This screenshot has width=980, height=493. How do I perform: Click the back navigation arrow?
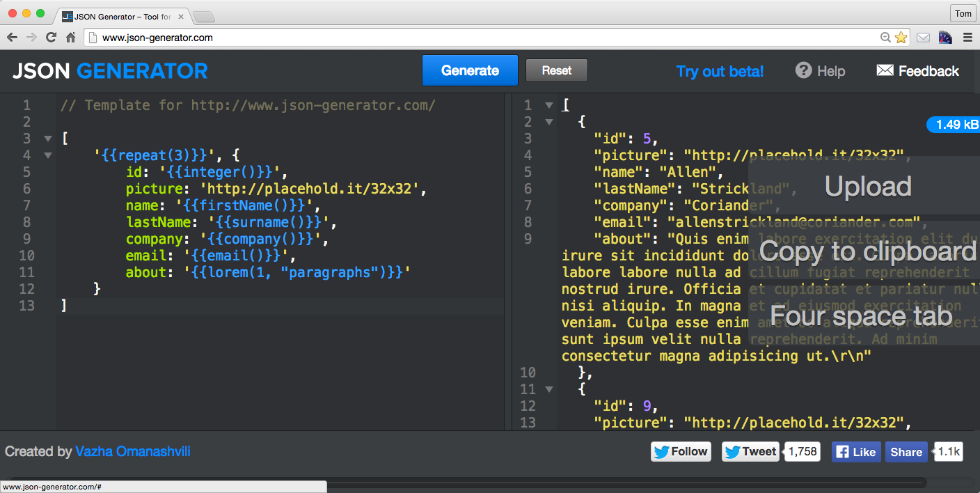[13, 37]
